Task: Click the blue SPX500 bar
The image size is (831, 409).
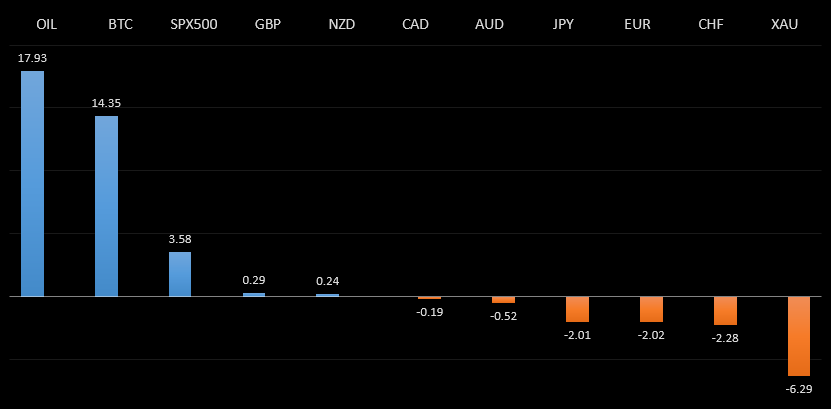Action: 180,274
